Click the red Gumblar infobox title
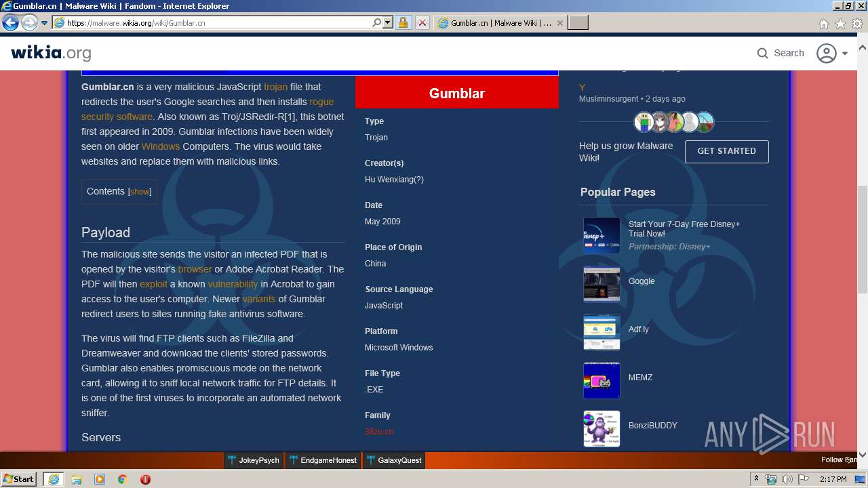 tap(457, 93)
